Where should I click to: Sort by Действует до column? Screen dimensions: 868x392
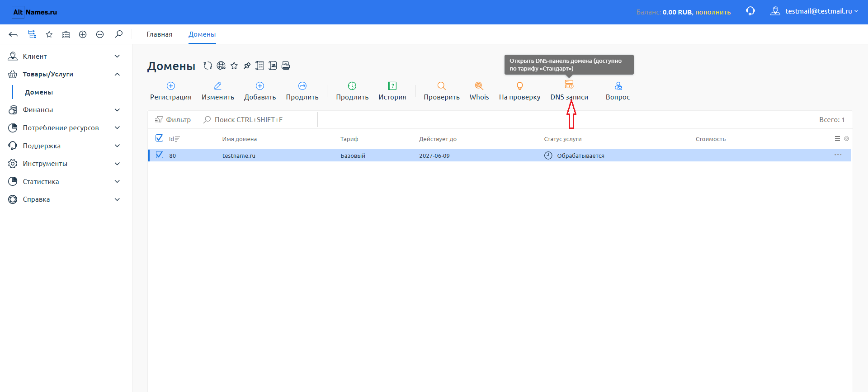pyautogui.click(x=438, y=139)
